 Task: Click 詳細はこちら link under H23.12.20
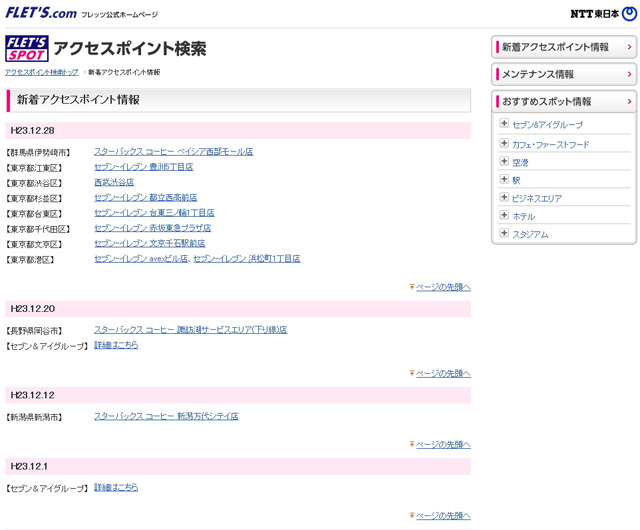[x=116, y=345]
